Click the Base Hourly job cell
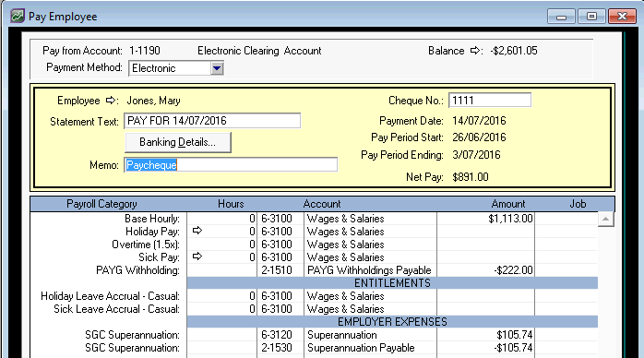Viewport: 644px width, 358px height. tap(566, 219)
